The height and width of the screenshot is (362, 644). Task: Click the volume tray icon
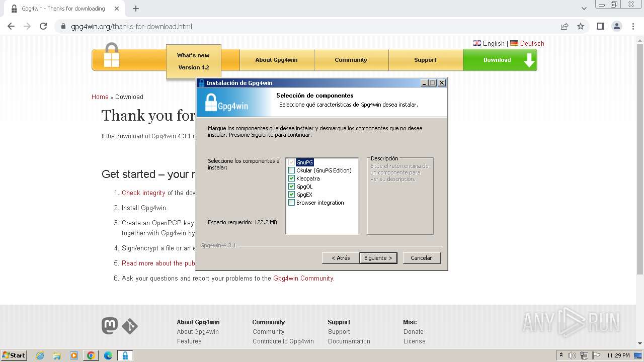tap(572, 355)
